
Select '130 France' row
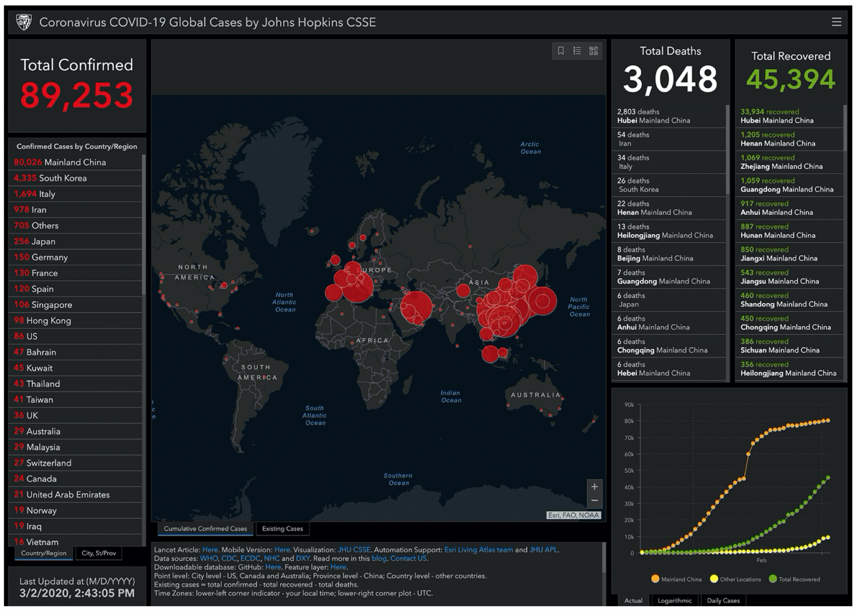pyautogui.click(x=75, y=273)
